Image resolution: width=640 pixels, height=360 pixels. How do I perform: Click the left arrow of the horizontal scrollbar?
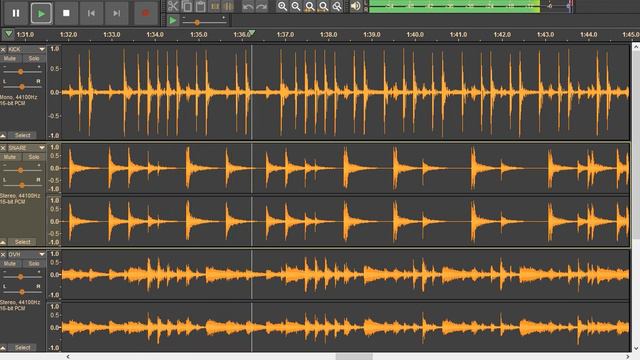pos(68,357)
